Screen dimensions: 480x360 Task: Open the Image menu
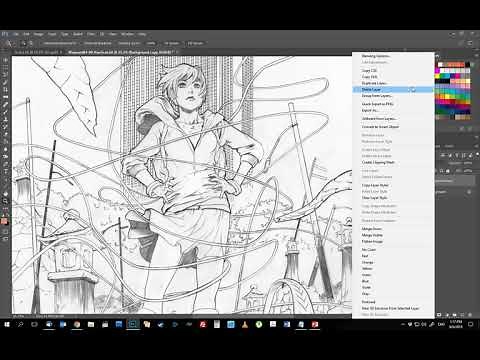coord(38,34)
